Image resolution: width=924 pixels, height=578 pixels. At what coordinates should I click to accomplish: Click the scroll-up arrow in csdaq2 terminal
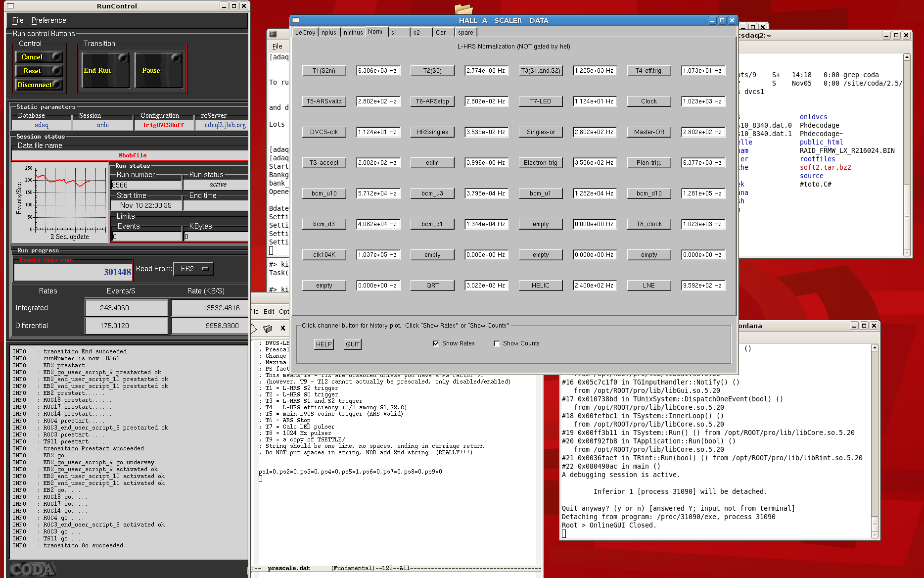click(907, 57)
